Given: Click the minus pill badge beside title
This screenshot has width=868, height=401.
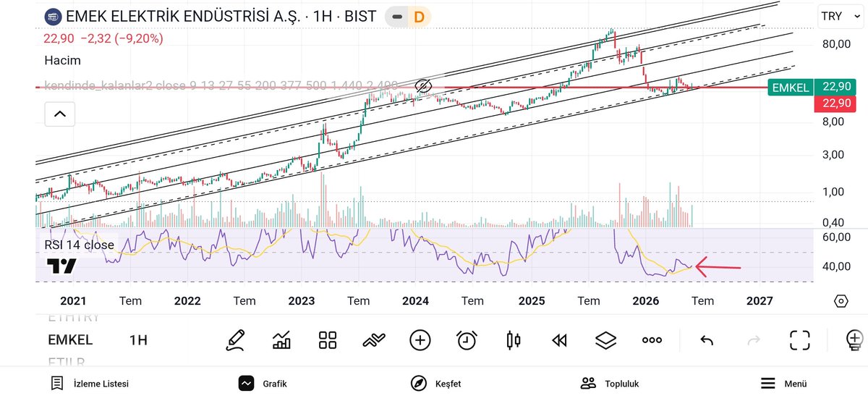Looking at the screenshot, I should tap(397, 16).
